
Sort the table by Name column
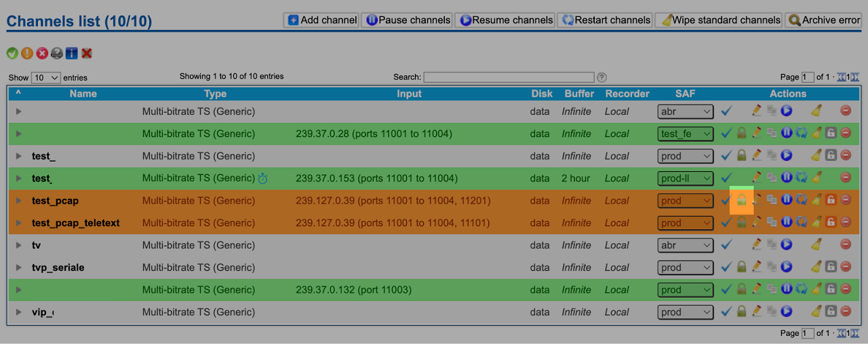(83, 94)
